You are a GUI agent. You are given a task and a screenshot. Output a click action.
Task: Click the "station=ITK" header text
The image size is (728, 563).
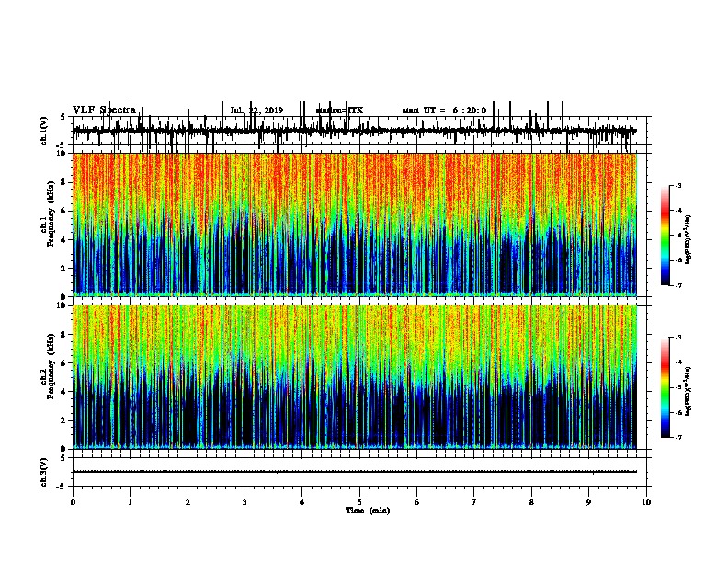339,110
